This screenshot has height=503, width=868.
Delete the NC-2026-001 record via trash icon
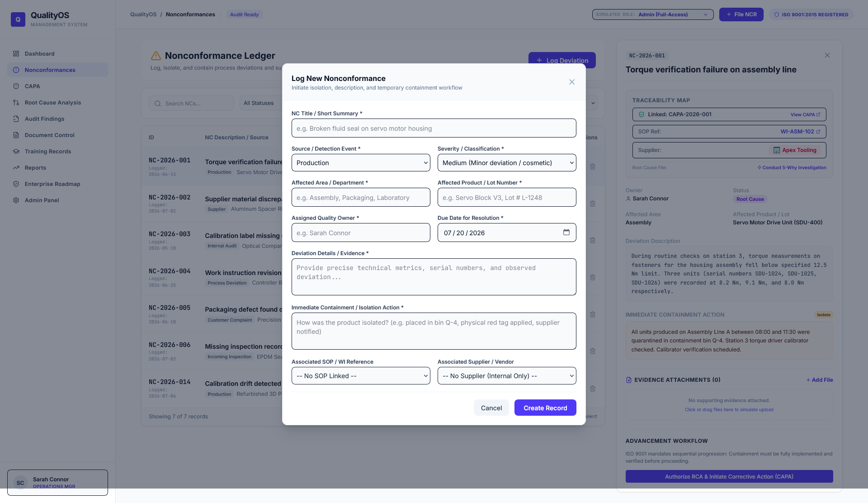tap(593, 166)
